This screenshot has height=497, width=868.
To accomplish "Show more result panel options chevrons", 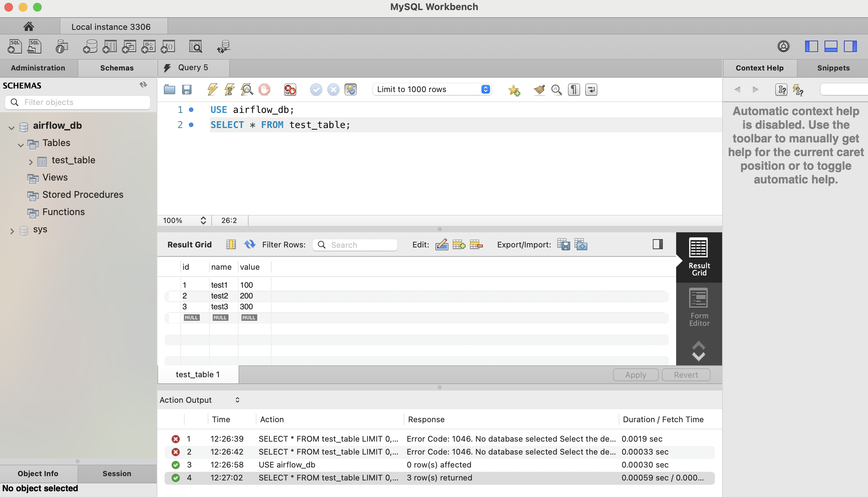I will tap(698, 351).
